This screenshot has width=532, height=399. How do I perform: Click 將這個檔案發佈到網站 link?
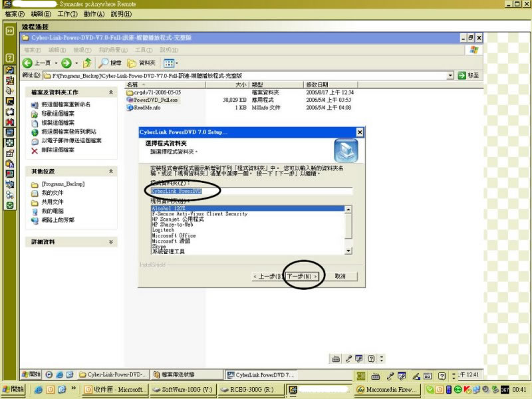[x=68, y=132]
